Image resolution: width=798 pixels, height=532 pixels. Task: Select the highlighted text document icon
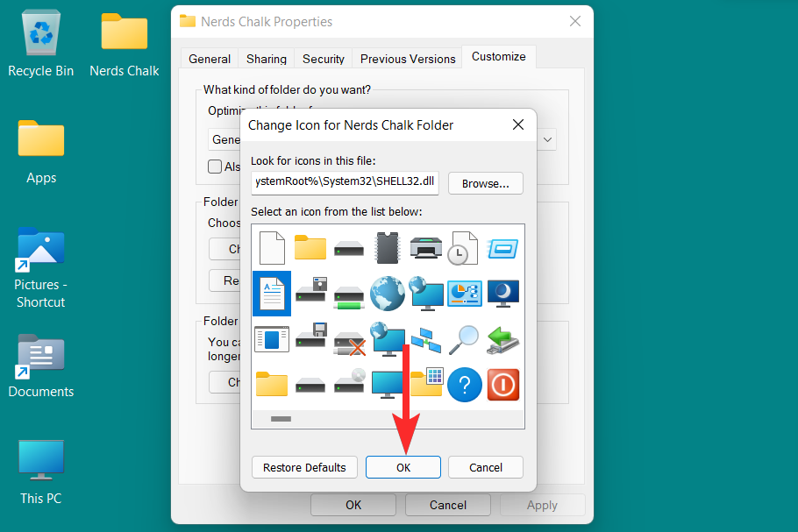point(272,294)
